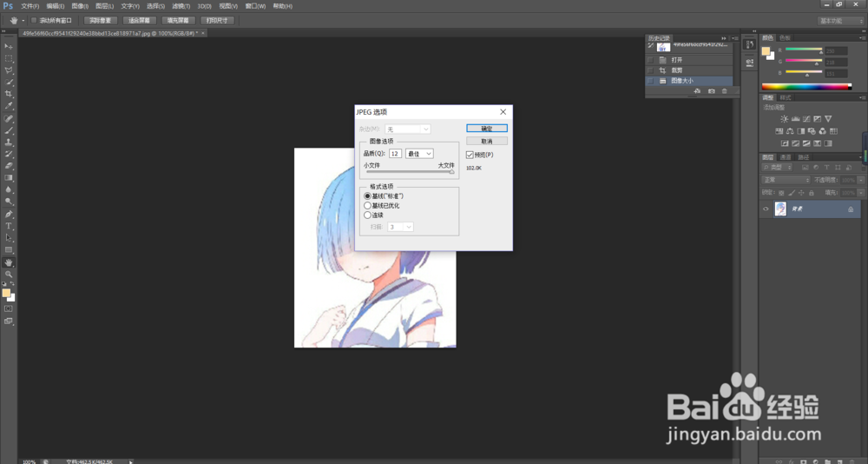Select the Brush tool

click(x=9, y=131)
